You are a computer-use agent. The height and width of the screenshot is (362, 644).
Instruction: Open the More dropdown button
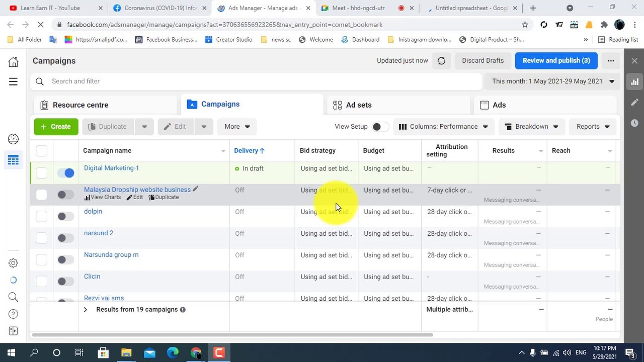click(237, 127)
